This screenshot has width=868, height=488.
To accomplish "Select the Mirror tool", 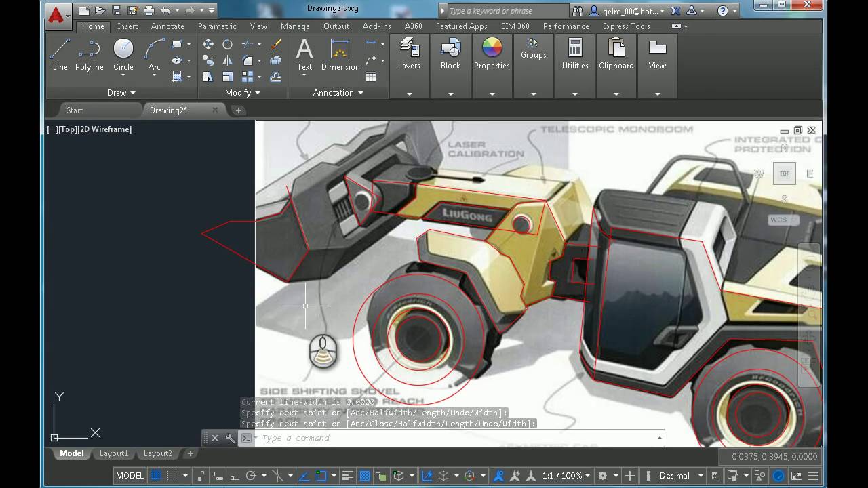I will click(x=228, y=61).
